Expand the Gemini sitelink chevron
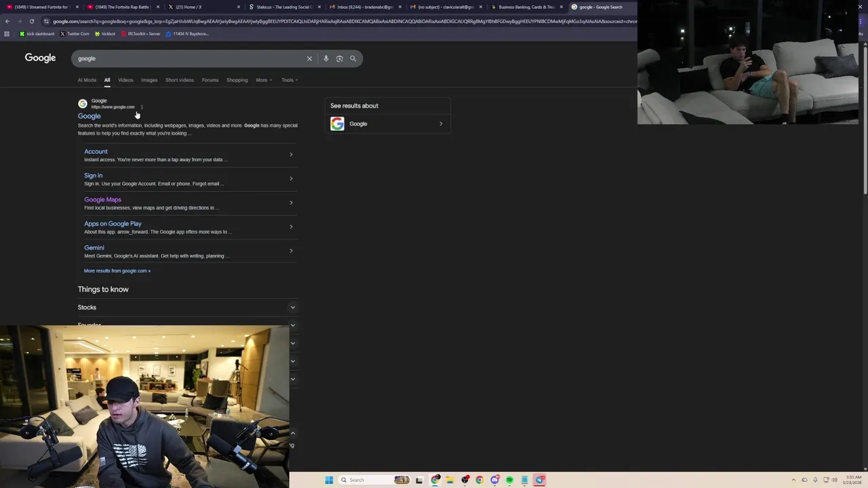 coord(291,251)
